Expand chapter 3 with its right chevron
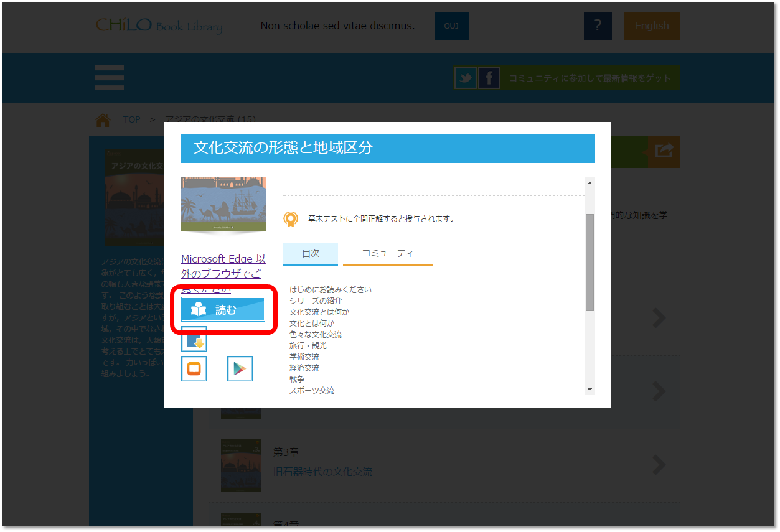This screenshot has height=532, width=780. tap(659, 465)
